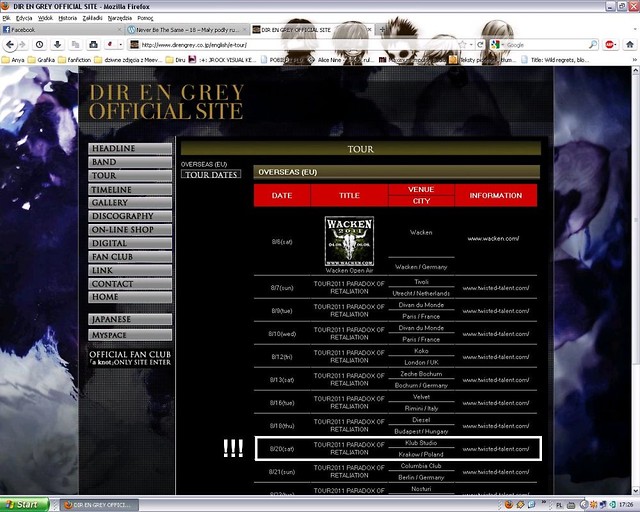Screen dimensions: 640x512
Task: Open the Windows Start button
Action: (x=24, y=505)
